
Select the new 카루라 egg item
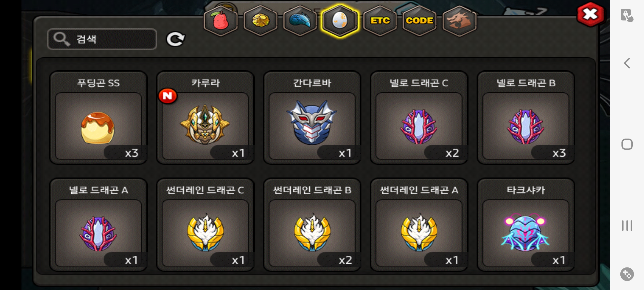pos(205,118)
